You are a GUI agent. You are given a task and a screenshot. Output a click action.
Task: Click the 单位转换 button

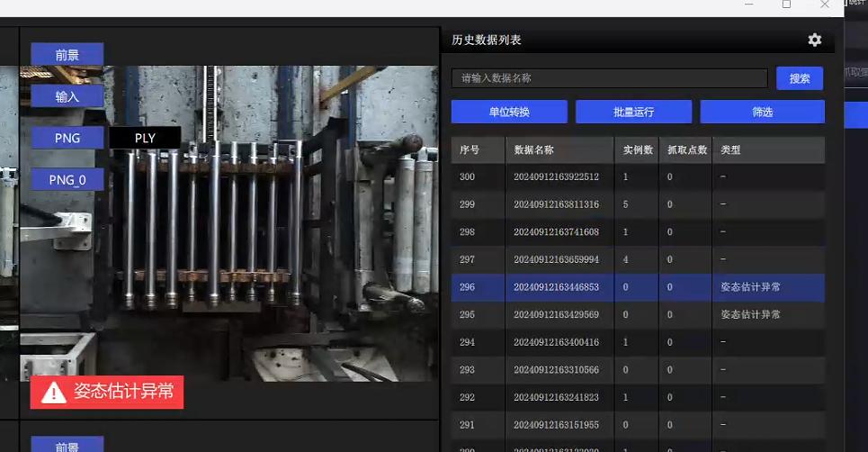(x=509, y=112)
